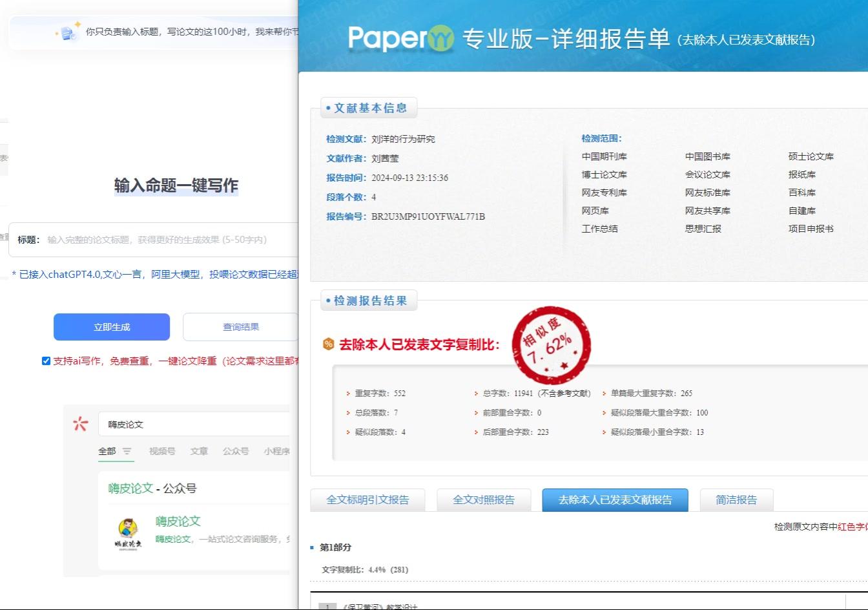Click the 后部重合字数：223 entry
This screenshot has width=868, height=610.
[x=515, y=432]
